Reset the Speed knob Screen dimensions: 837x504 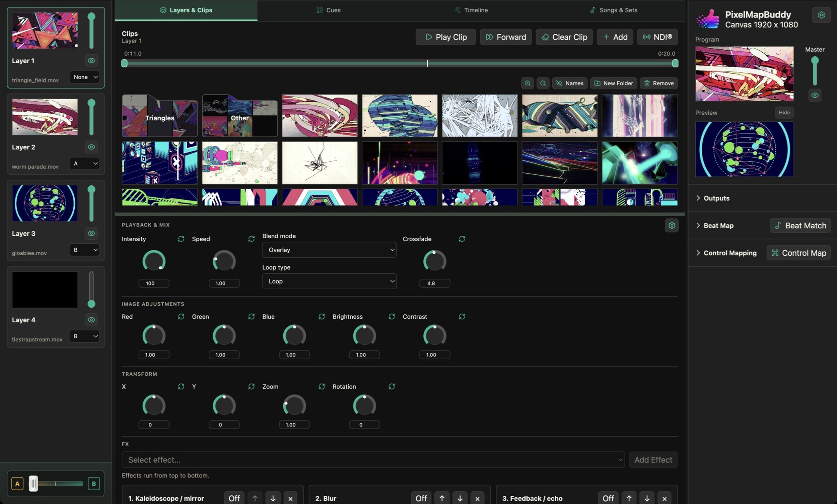(x=251, y=239)
